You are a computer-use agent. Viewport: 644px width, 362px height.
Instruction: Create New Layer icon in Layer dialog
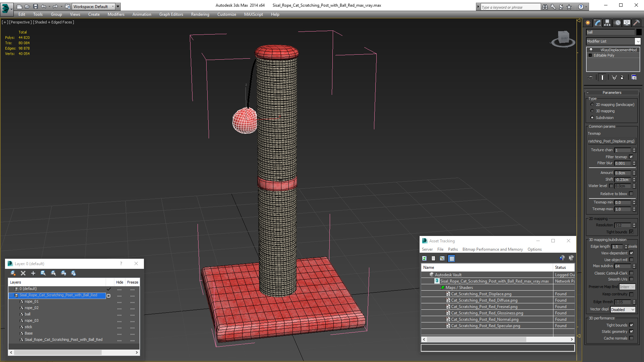13,273
